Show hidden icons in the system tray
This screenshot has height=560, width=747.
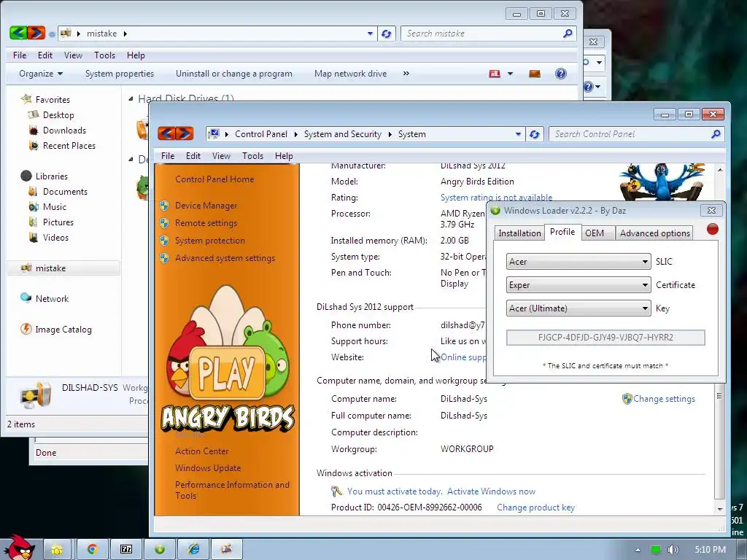click(638, 550)
